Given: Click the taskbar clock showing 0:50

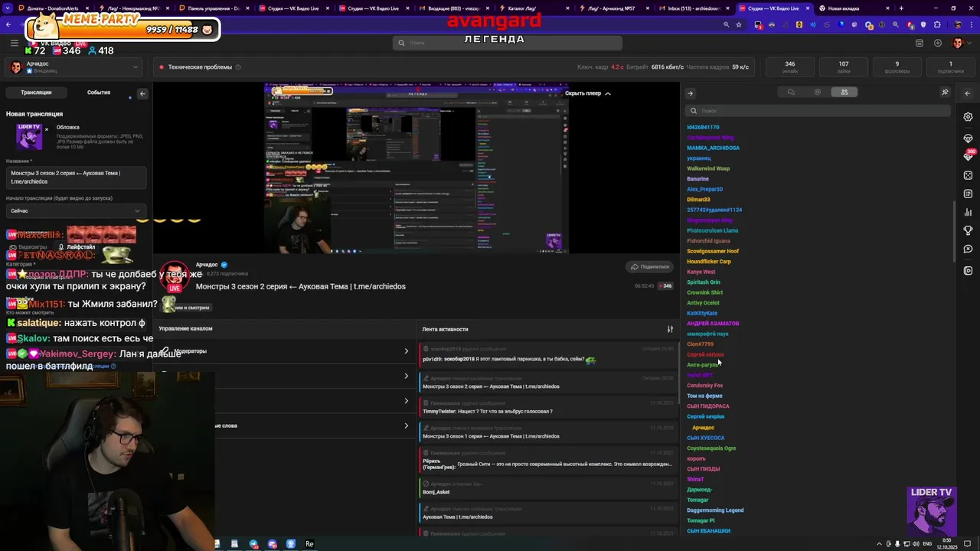Looking at the screenshot, I should click(x=948, y=543).
